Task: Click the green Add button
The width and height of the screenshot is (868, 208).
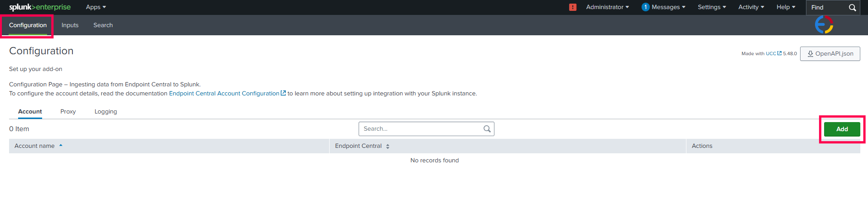Action: coord(842,129)
